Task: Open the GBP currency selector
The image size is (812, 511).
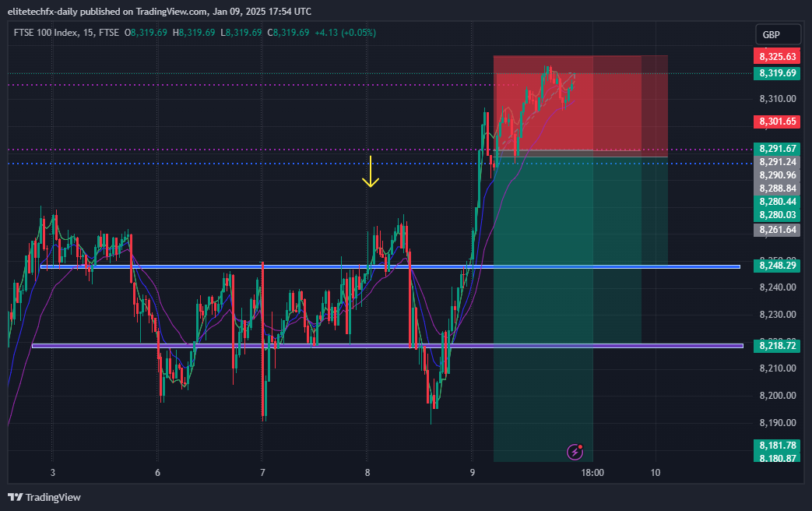Action: 778,35
